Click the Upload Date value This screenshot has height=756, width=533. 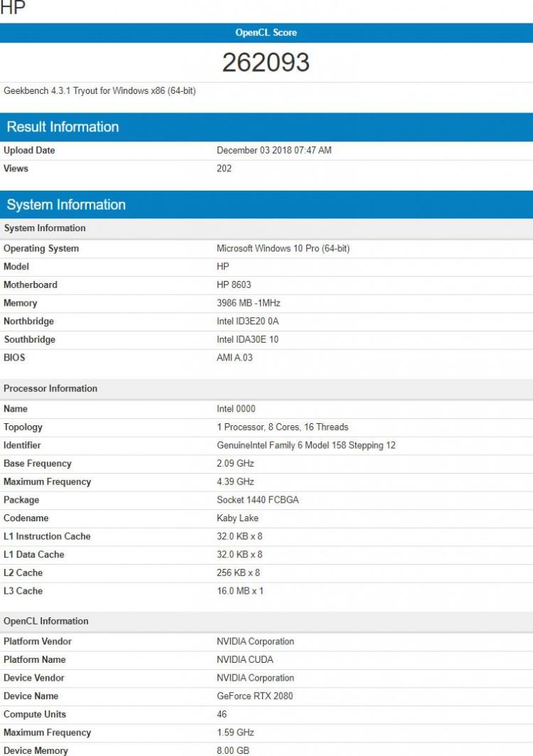tap(274, 150)
